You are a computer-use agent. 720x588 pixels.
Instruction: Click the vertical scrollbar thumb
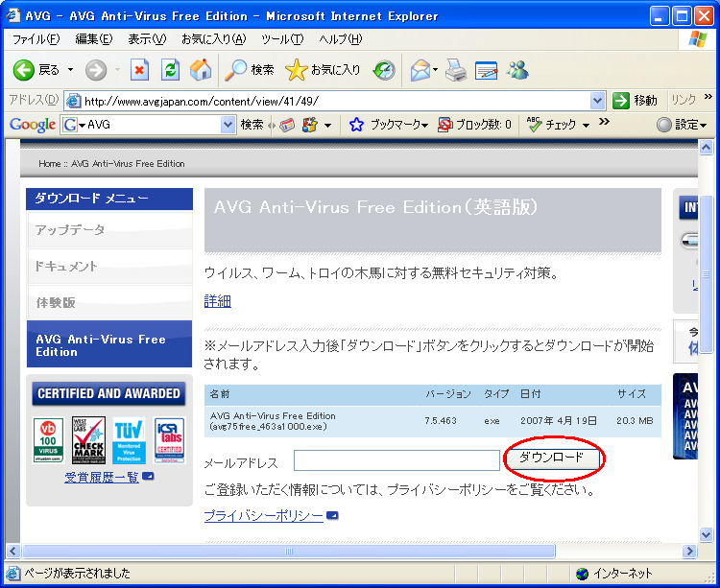[706, 274]
